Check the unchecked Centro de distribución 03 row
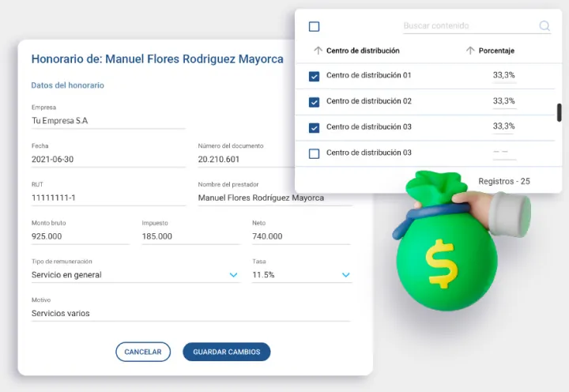The height and width of the screenshot is (392, 569). (314, 153)
